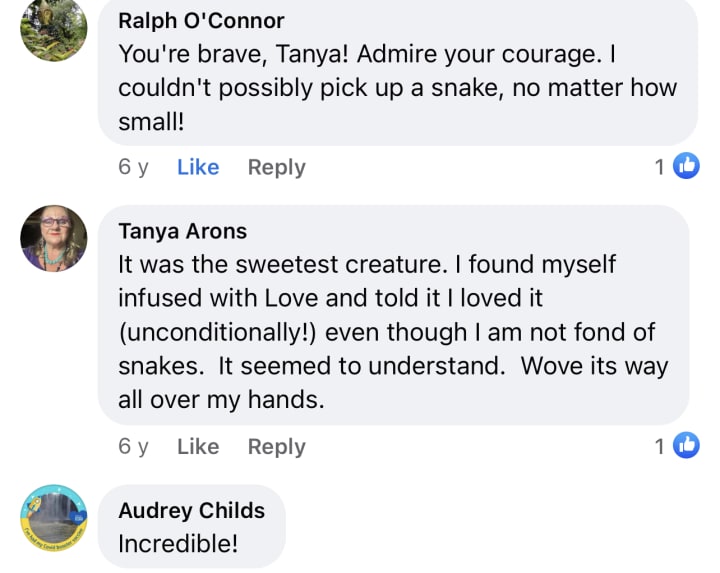Click Audrey Childs' name link

(192, 510)
